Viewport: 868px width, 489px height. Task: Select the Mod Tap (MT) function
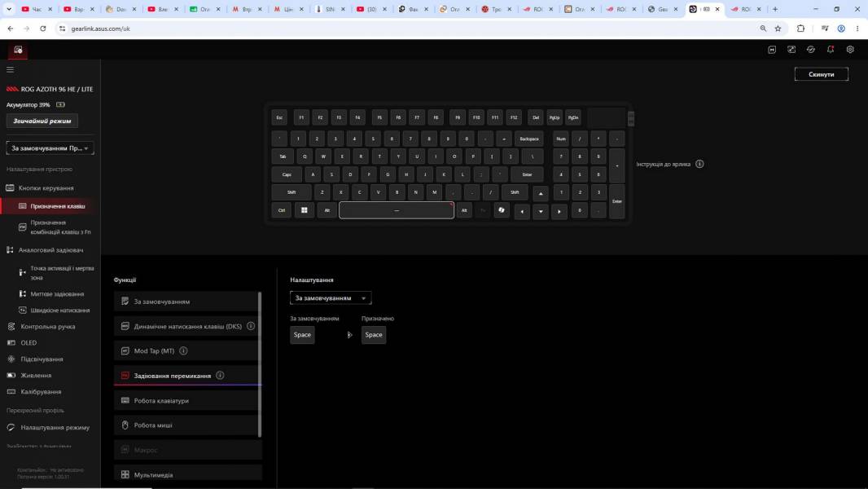point(186,350)
